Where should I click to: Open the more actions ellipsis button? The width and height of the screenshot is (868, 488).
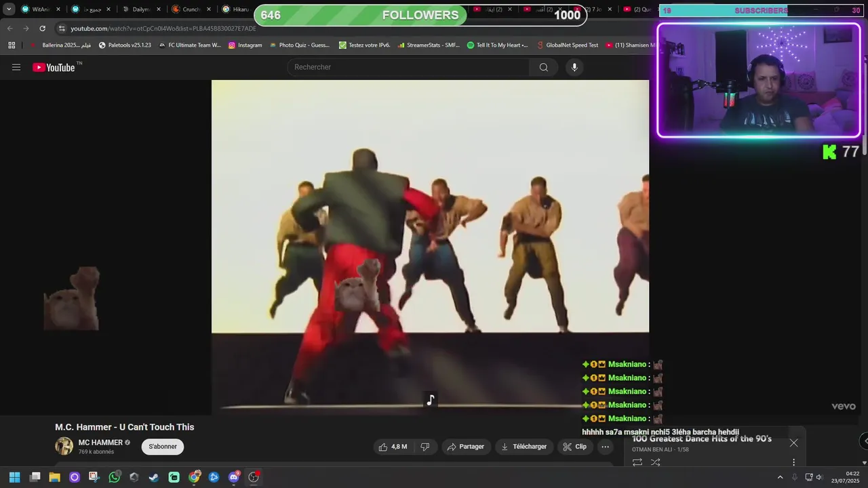tap(606, 447)
